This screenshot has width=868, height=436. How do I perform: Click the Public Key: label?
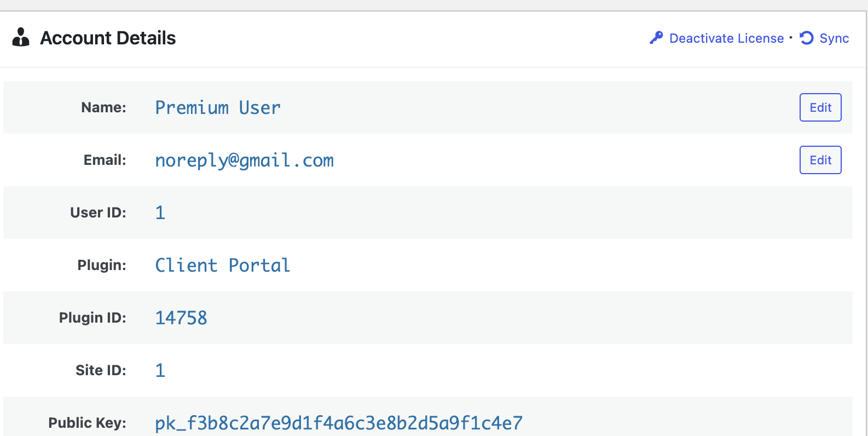87,423
